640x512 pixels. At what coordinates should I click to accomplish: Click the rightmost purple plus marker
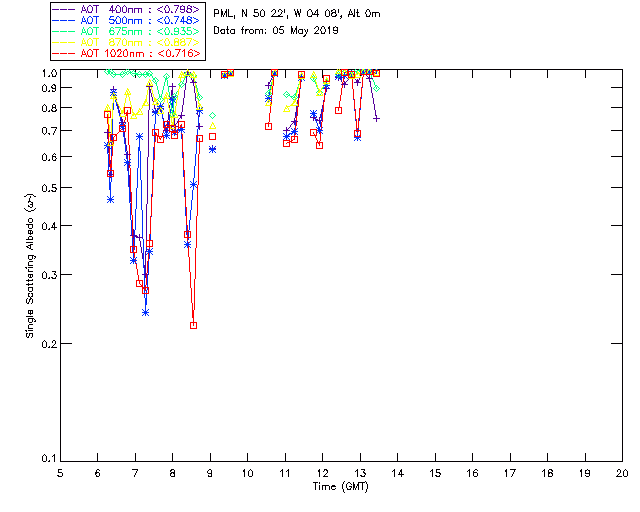click(x=376, y=118)
